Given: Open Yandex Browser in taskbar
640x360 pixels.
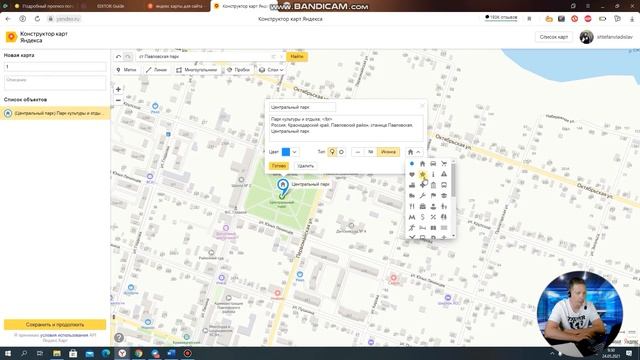Looking at the screenshot, I should coord(122,353).
